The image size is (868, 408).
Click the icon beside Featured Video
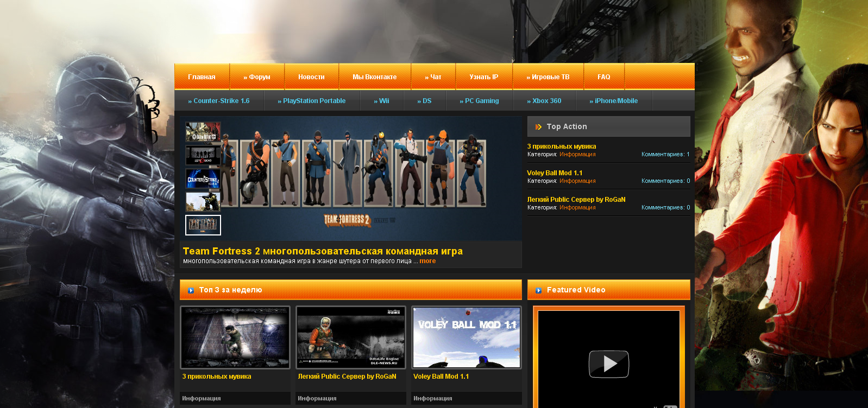pyautogui.click(x=538, y=291)
